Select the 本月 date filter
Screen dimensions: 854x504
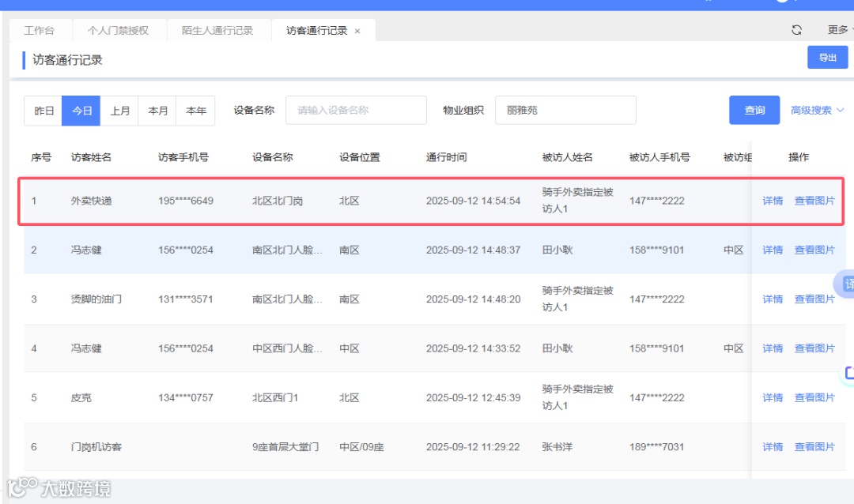pyautogui.click(x=157, y=111)
